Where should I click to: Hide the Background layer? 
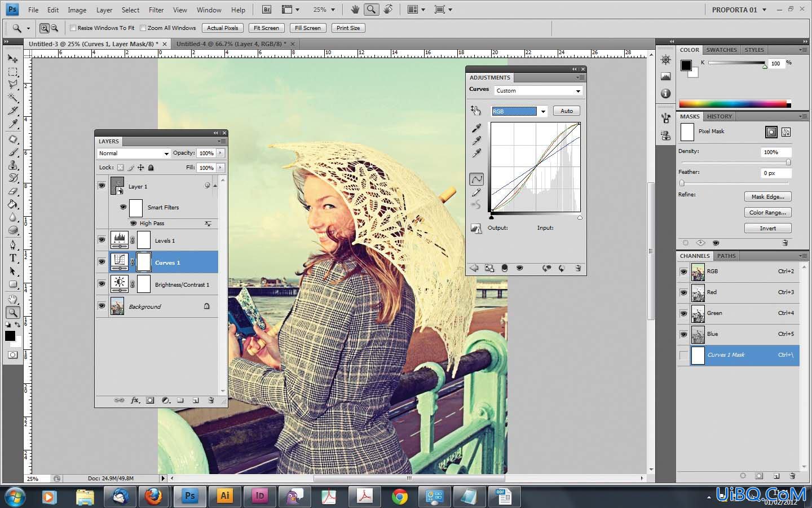tap(101, 306)
